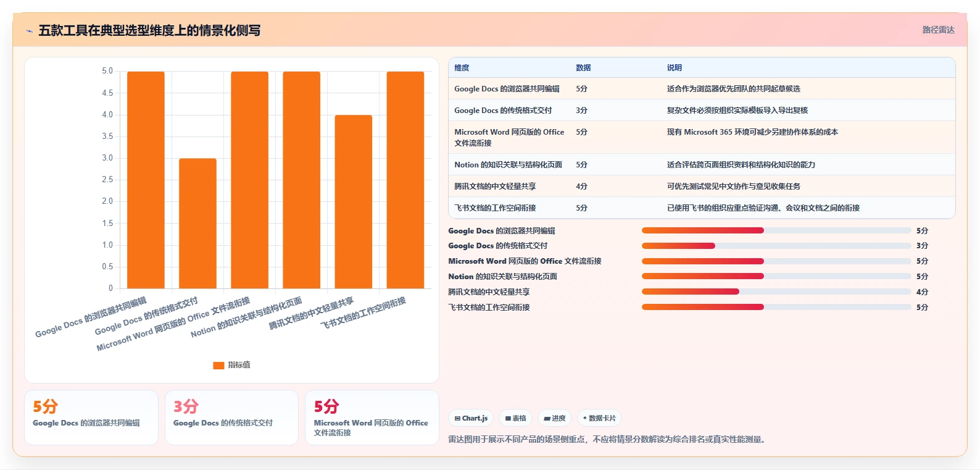Click the chart bar for 飞书文档的工作空间衔接
This screenshot has width=980, height=470.
405,180
